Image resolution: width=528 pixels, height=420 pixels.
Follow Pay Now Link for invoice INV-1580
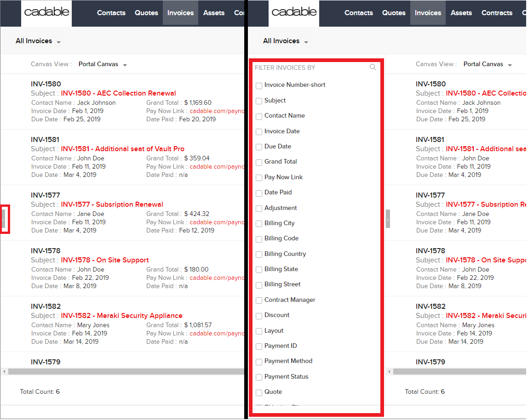click(217, 111)
